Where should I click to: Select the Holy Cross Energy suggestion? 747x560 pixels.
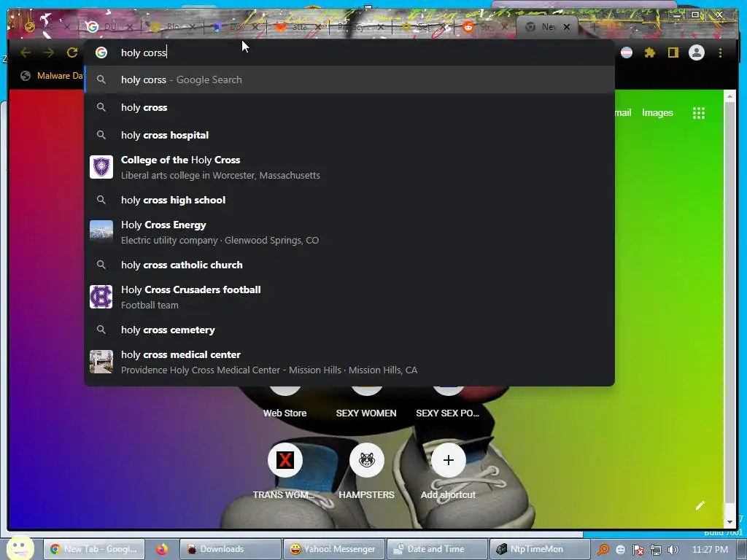point(349,233)
